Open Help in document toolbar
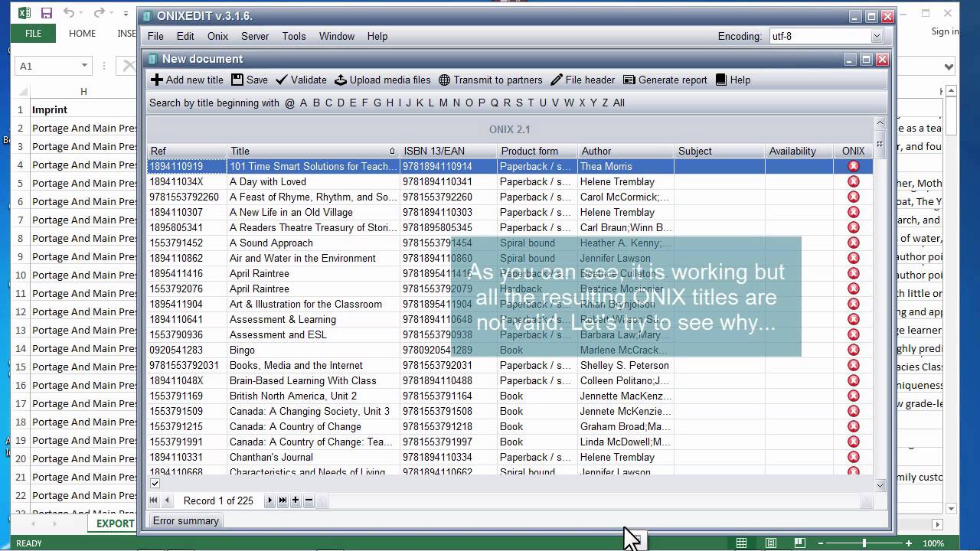 click(732, 80)
